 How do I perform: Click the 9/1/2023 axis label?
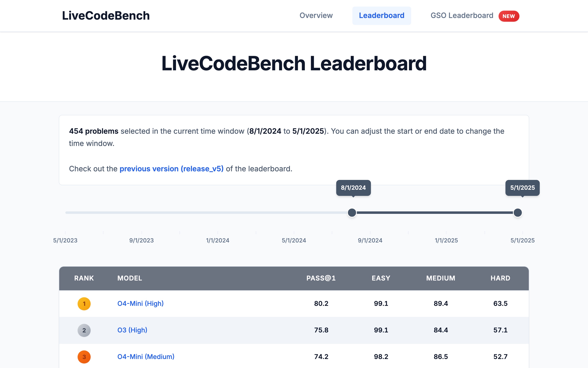click(x=141, y=240)
